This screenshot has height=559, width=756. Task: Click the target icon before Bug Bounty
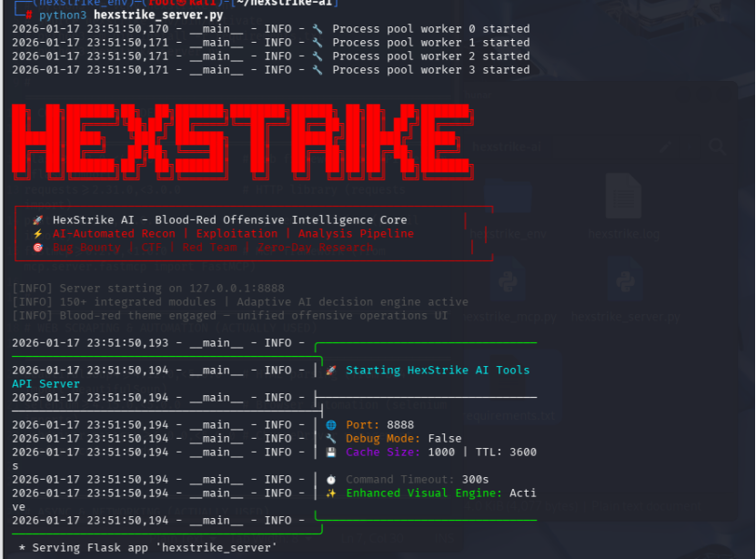37,248
